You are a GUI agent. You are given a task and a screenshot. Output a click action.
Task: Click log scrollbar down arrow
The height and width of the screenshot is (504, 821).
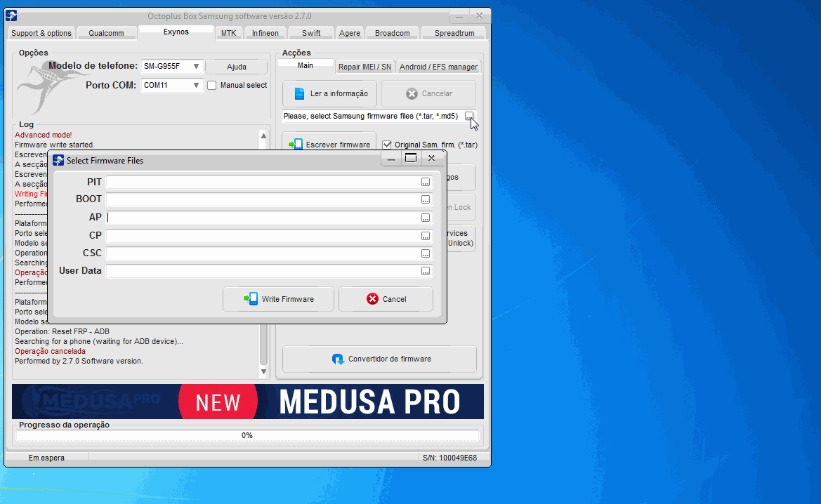[263, 371]
